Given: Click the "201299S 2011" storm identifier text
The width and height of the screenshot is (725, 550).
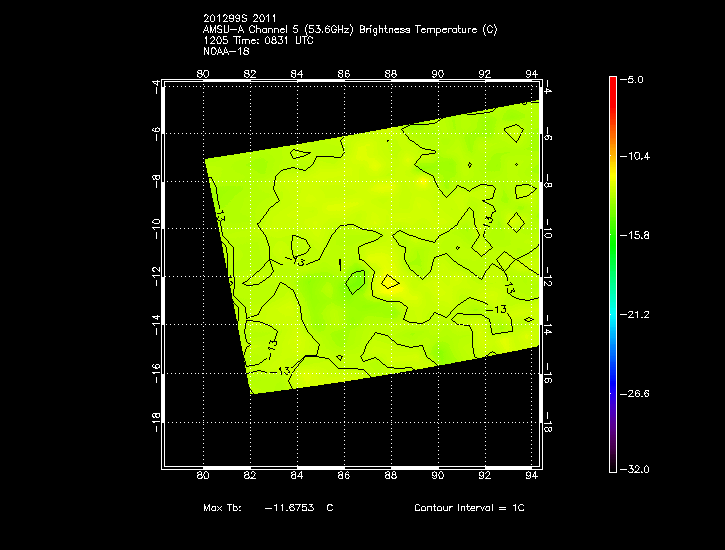Looking at the screenshot, I should coord(241,19).
